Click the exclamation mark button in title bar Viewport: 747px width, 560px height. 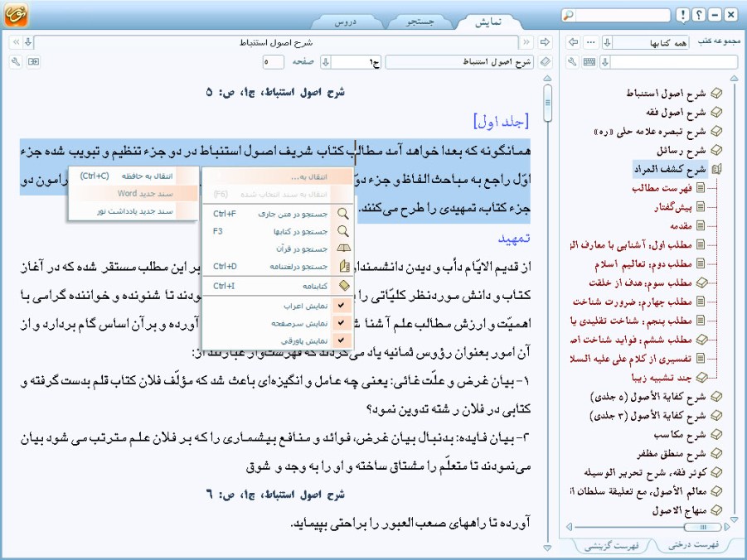[x=682, y=15]
